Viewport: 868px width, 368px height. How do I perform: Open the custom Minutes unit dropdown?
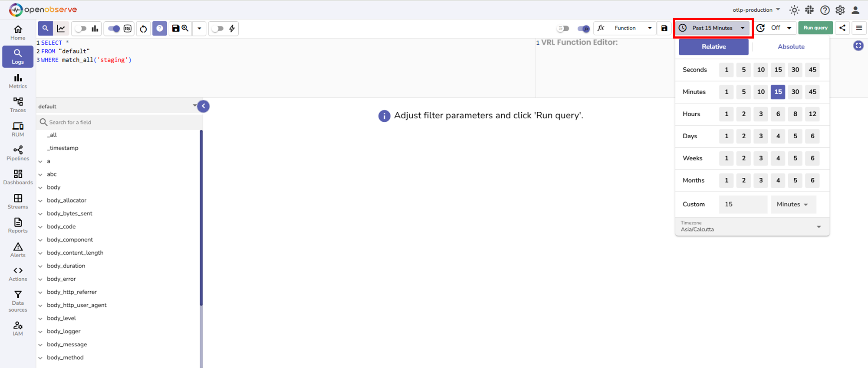tap(793, 204)
